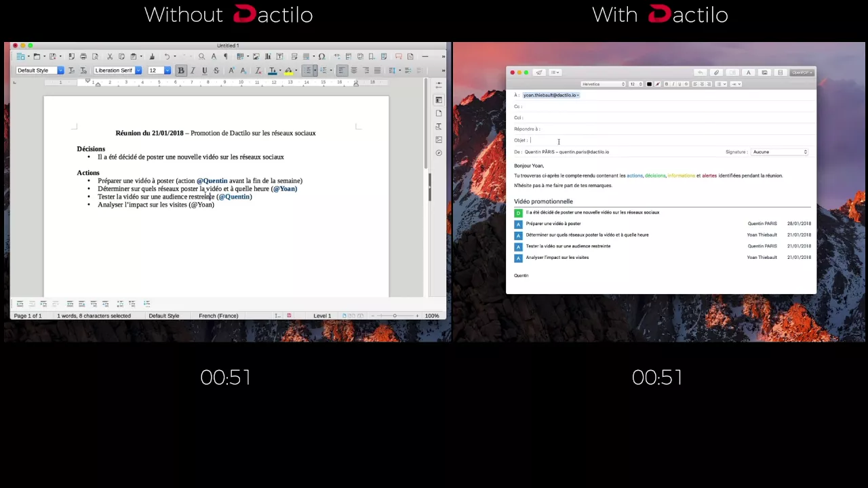Image resolution: width=868 pixels, height=488 pixels.
Task: Insert hyperlink icon in Writer toolbar
Action: click(x=336, y=56)
